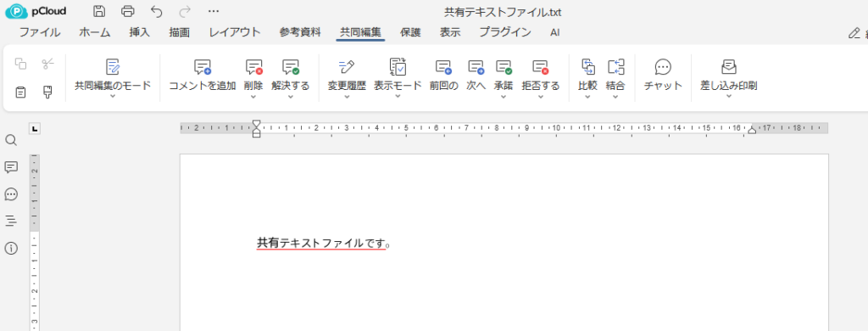Click the 拒否する reject change icon
868x331 pixels.
click(x=541, y=67)
